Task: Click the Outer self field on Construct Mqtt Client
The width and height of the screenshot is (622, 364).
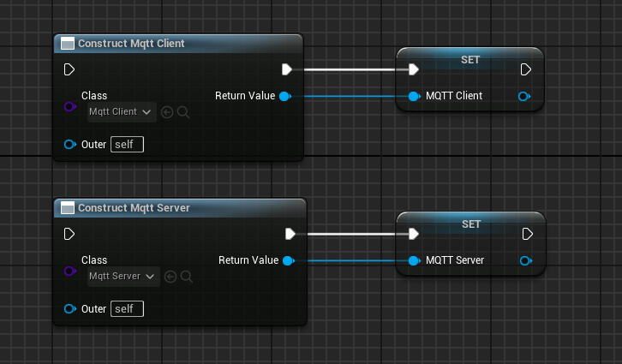Action: 127,145
